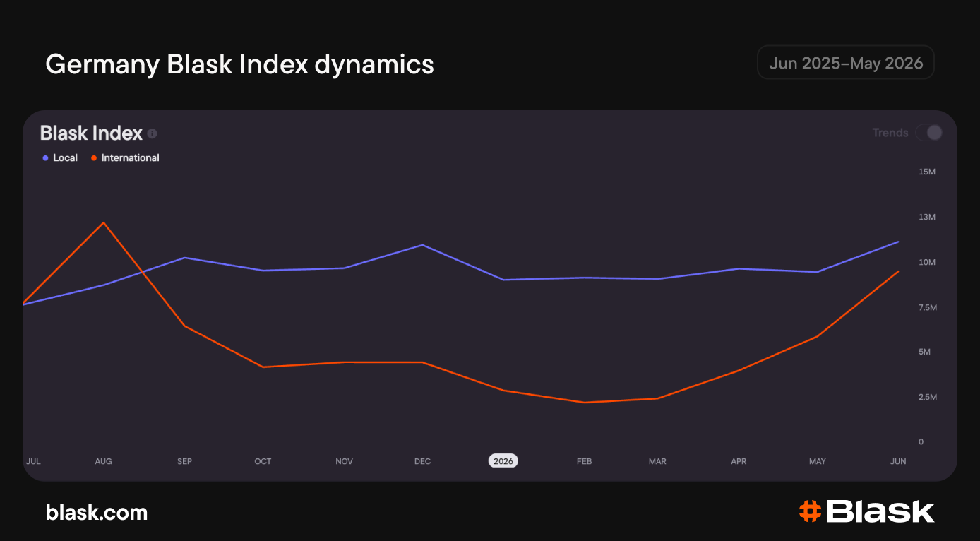Click the 13M y-axis value

pos(927,217)
